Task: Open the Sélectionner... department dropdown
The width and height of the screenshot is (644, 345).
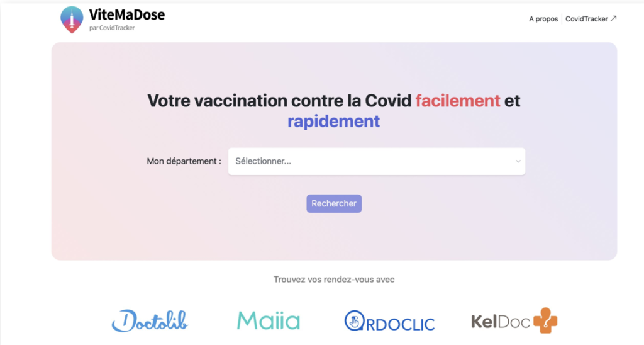Action: (377, 161)
